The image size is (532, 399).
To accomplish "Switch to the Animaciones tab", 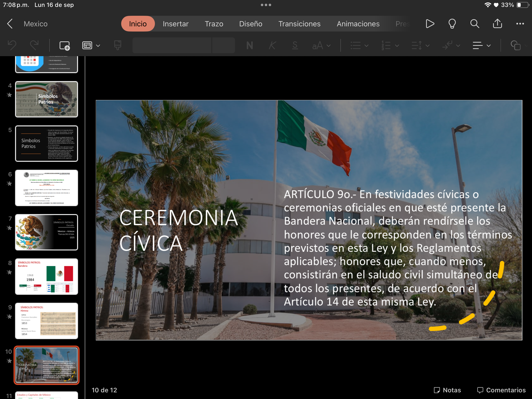I will 358,24.
